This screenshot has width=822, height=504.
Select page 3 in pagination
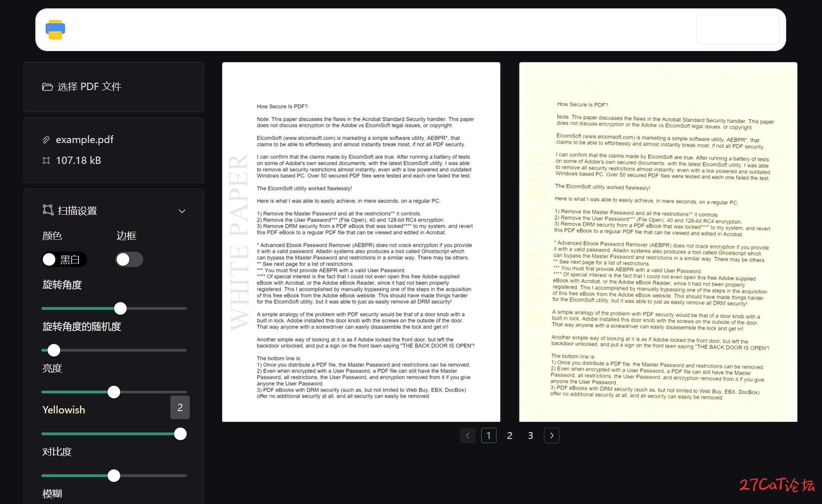point(530,436)
